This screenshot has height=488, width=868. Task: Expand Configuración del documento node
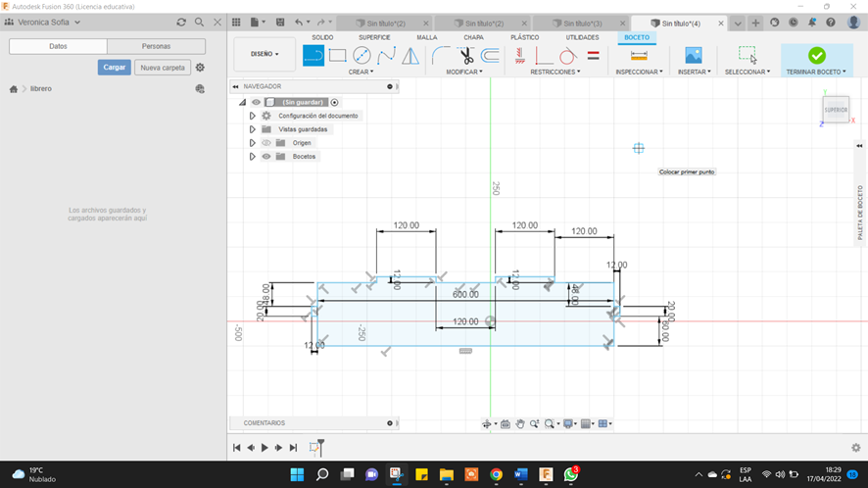pos(253,116)
